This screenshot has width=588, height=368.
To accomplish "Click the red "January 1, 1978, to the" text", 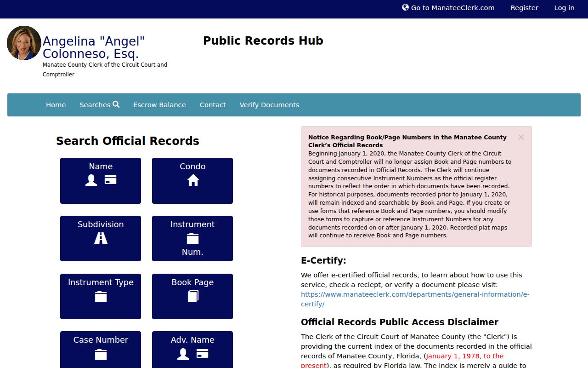I will coord(464,356).
